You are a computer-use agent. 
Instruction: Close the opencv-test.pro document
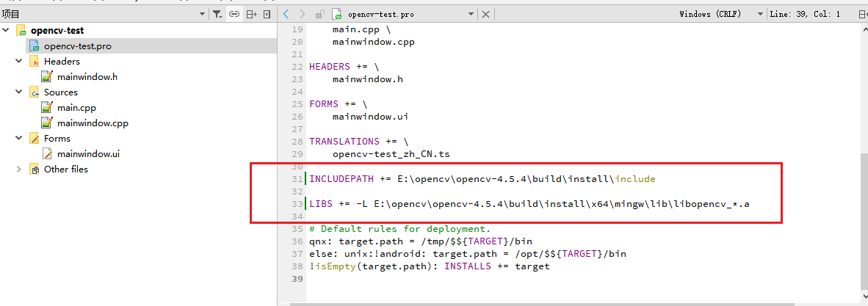pyautogui.click(x=485, y=14)
